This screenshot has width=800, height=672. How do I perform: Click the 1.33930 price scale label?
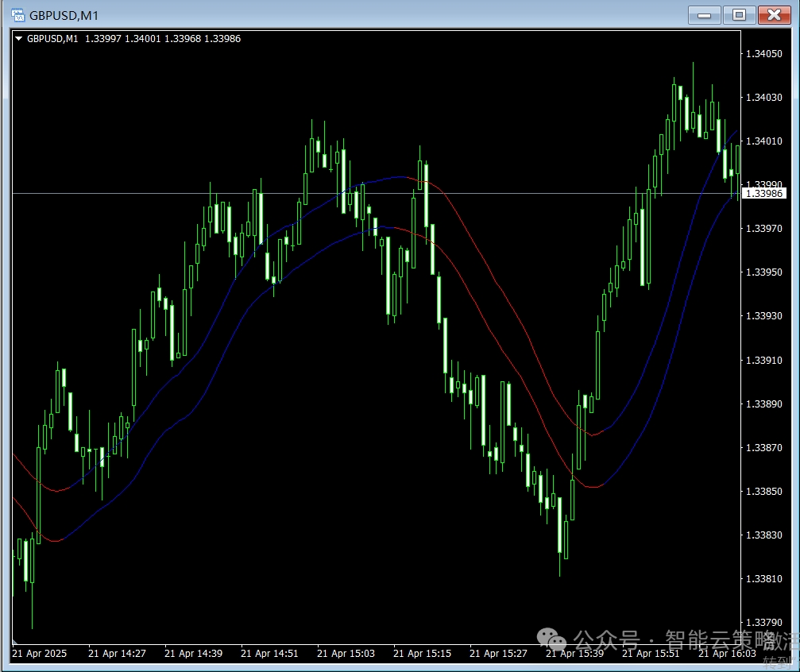click(x=763, y=316)
